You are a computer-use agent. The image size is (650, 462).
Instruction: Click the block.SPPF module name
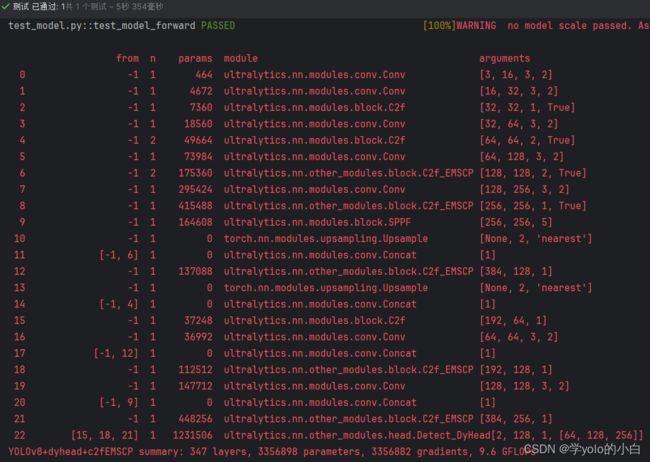pos(317,222)
